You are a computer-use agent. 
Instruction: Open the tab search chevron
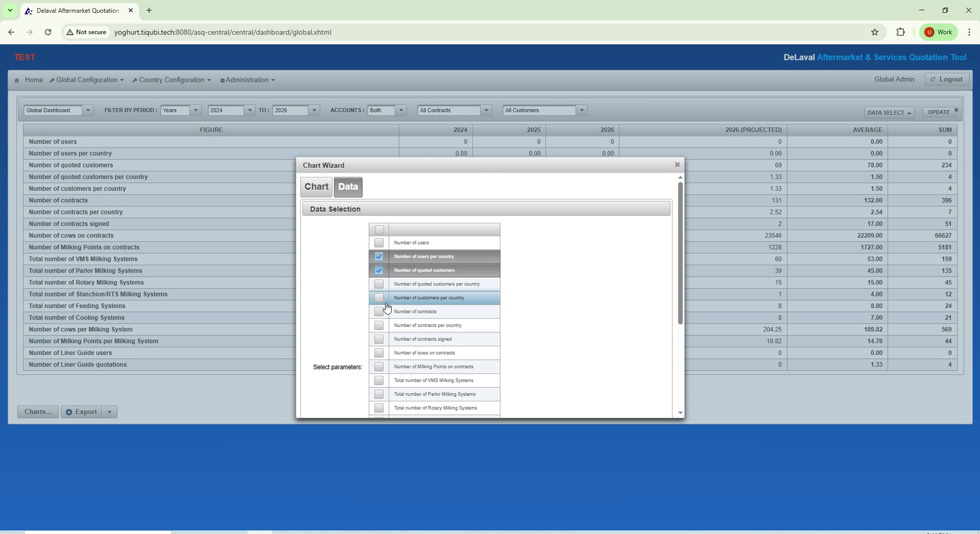coord(10,10)
